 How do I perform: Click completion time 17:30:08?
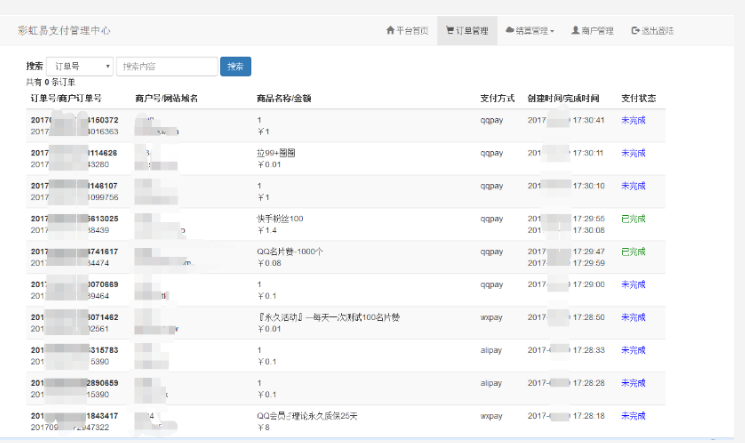point(589,230)
